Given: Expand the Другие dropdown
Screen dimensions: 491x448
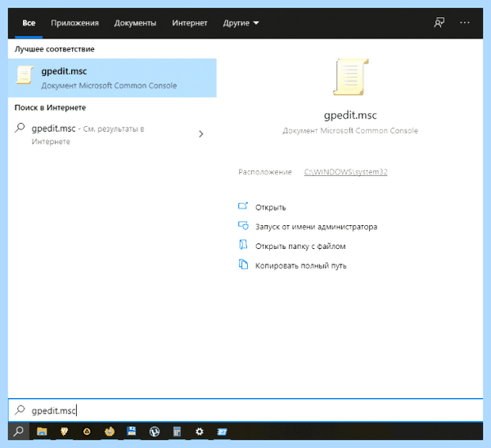Looking at the screenshot, I should 241,23.
